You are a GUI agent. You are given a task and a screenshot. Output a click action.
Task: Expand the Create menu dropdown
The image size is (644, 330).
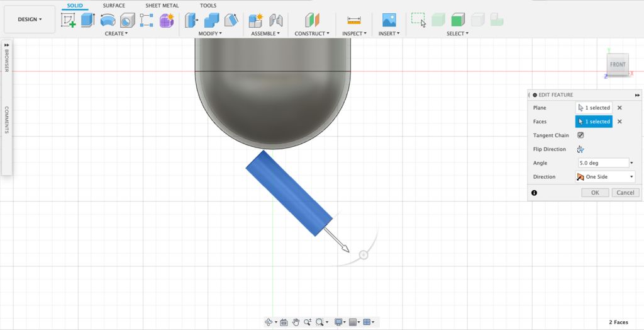click(116, 33)
